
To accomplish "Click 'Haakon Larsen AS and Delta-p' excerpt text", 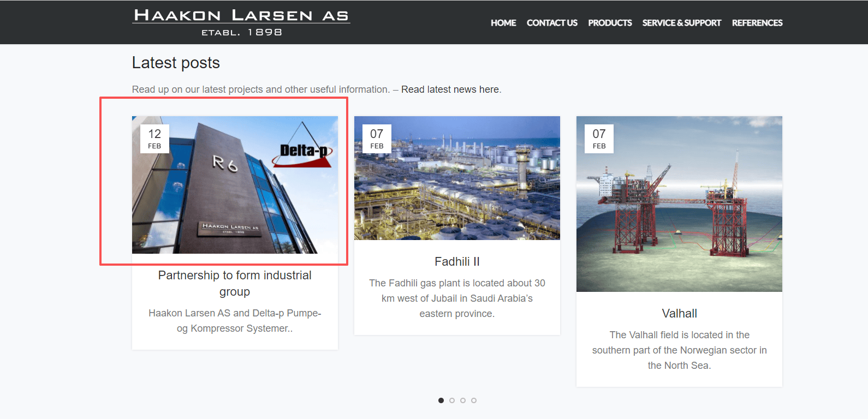I will (x=235, y=321).
